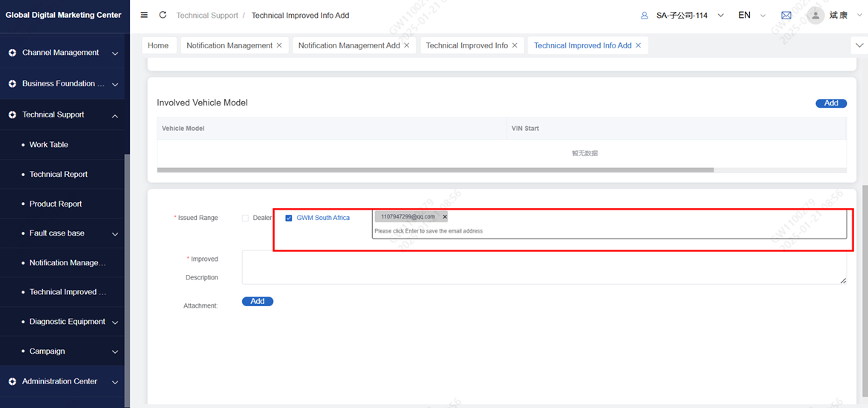This screenshot has width=868, height=408.
Task: Click the Improved Description text area
Action: point(544,267)
